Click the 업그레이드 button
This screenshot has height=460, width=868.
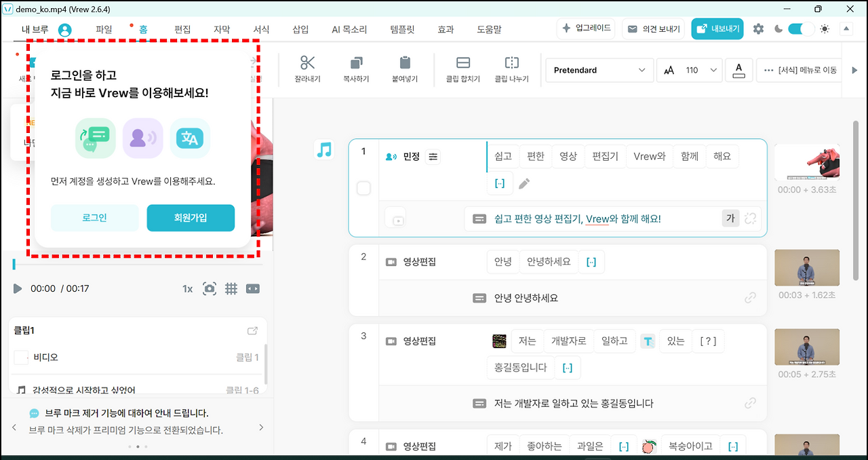point(587,28)
